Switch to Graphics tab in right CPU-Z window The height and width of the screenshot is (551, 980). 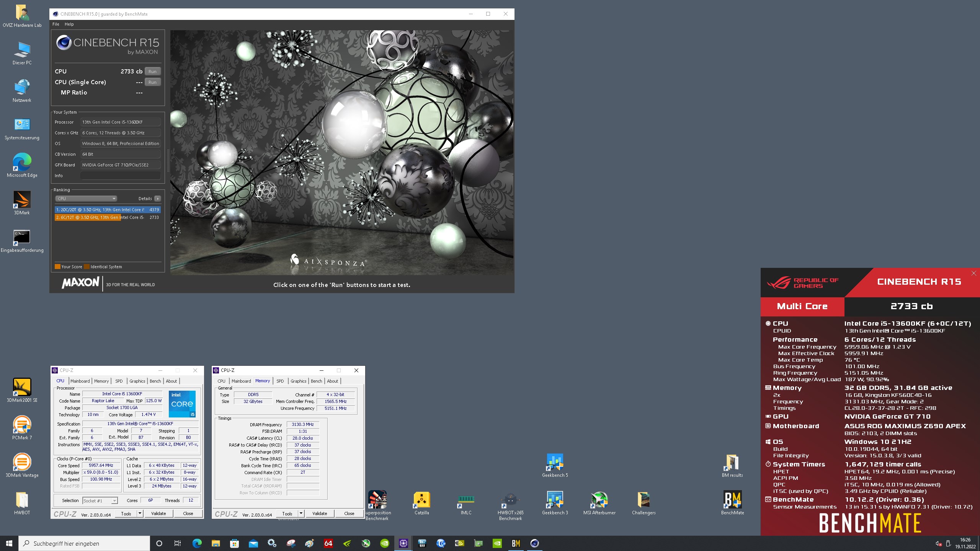click(x=299, y=381)
